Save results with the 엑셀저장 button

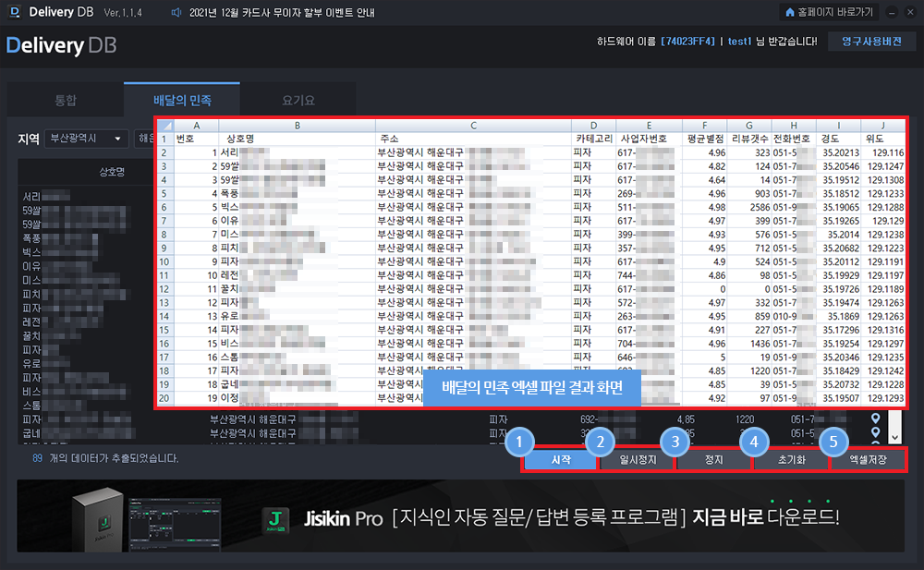tap(868, 459)
